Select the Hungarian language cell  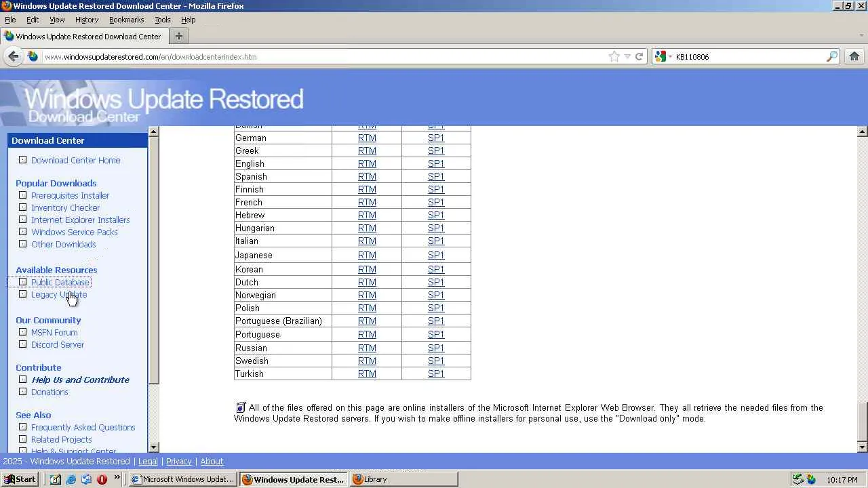(x=283, y=228)
